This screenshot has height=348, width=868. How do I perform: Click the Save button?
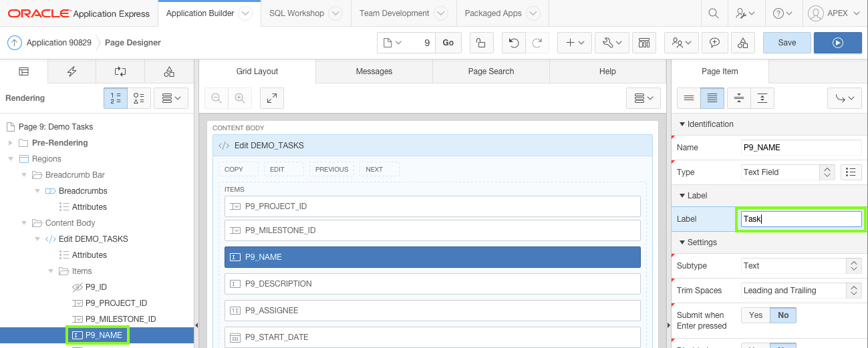coord(786,43)
